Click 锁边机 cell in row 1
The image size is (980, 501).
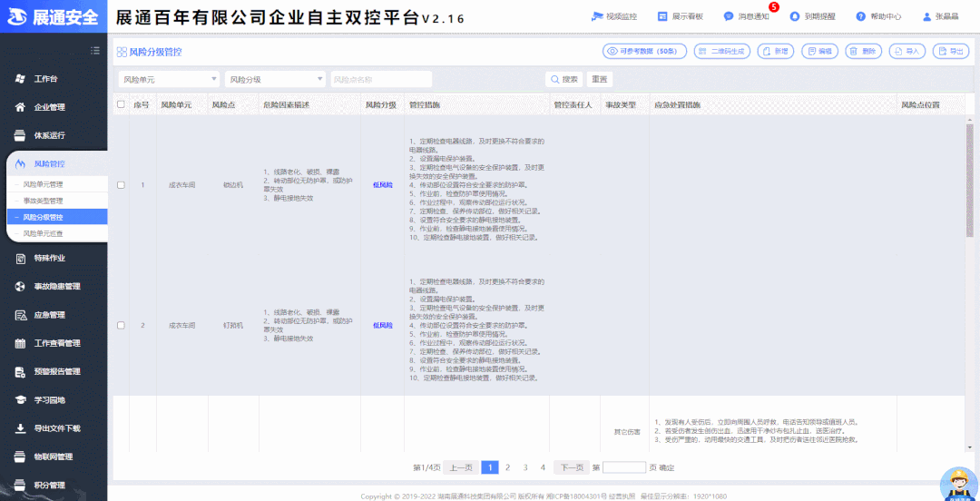(x=233, y=185)
